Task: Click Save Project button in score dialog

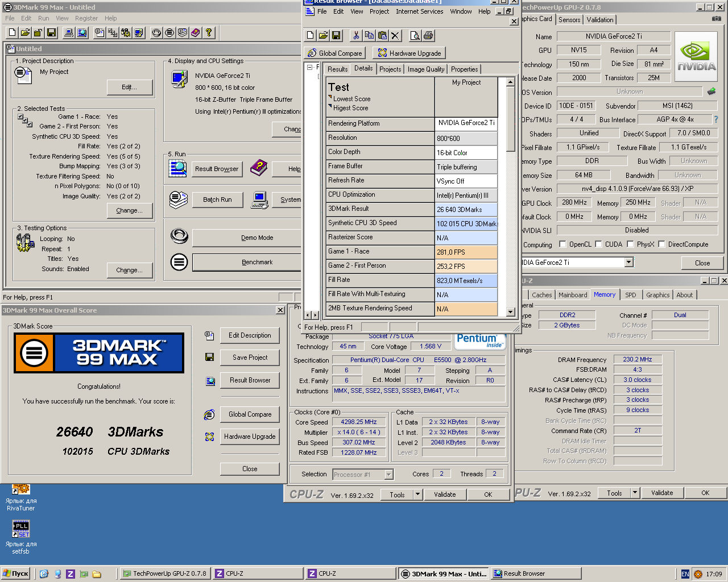Action: 250,357
